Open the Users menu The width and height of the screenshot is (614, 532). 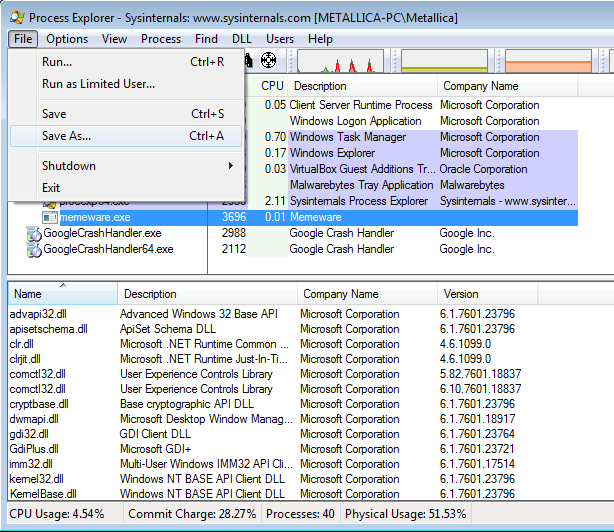pos(280,39)
